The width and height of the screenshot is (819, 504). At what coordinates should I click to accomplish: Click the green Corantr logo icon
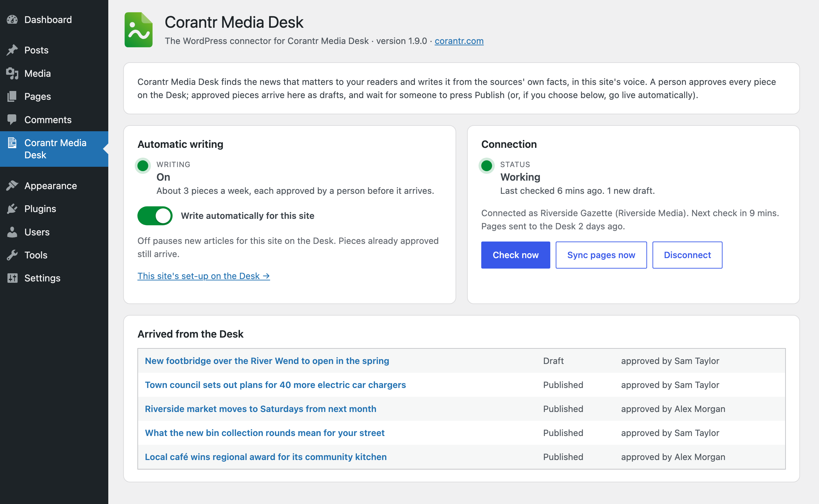138,30
